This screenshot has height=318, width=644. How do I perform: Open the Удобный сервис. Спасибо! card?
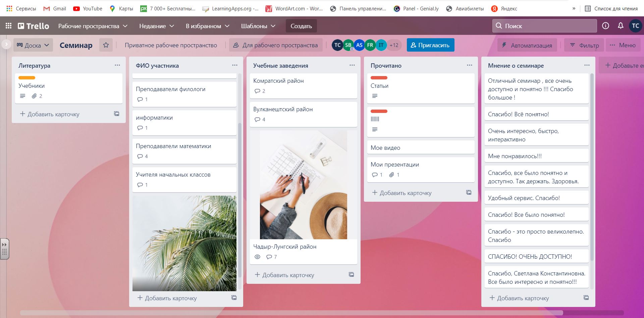(537, 198)
